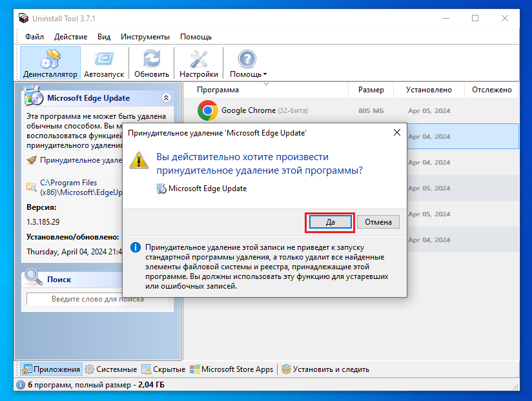
Task: Sort by the Отслежено column header
Action: point(491,90)
